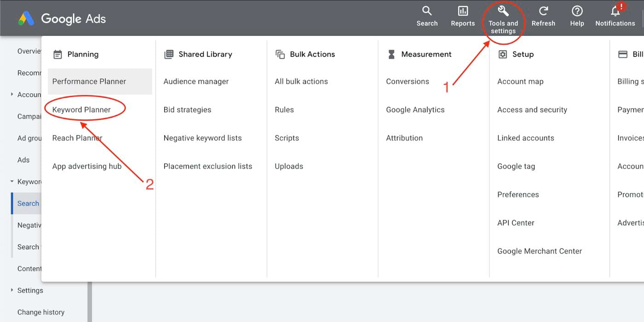The height and width of the screenshot is (322, 644).
Task: Open Access and security
Action: 532,110
